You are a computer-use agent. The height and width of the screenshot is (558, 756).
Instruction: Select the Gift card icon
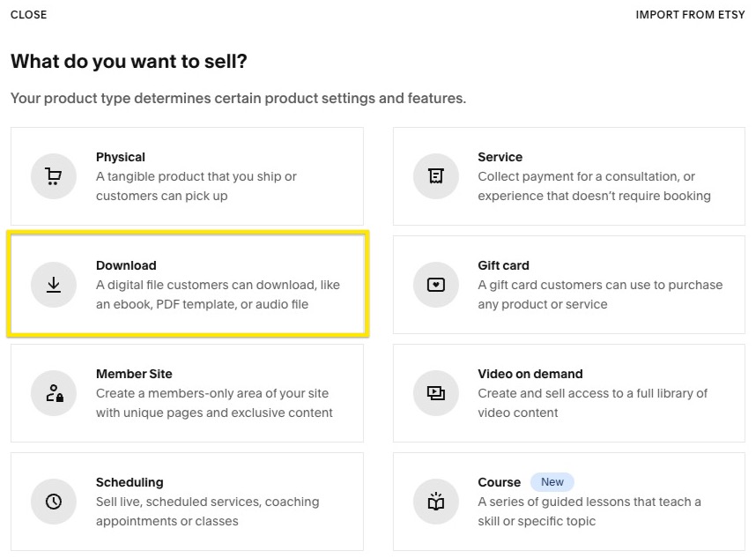435,285
